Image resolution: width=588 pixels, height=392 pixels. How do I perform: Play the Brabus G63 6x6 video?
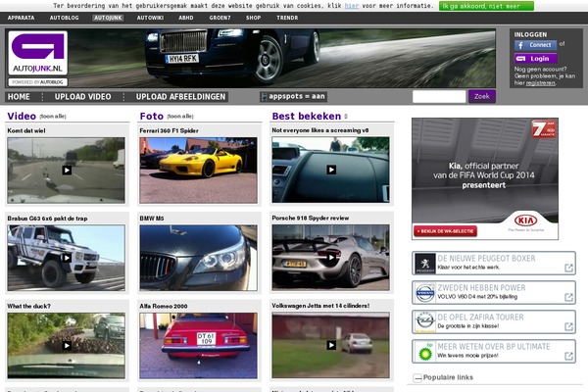pyautogui.click(x=67, y=258)
